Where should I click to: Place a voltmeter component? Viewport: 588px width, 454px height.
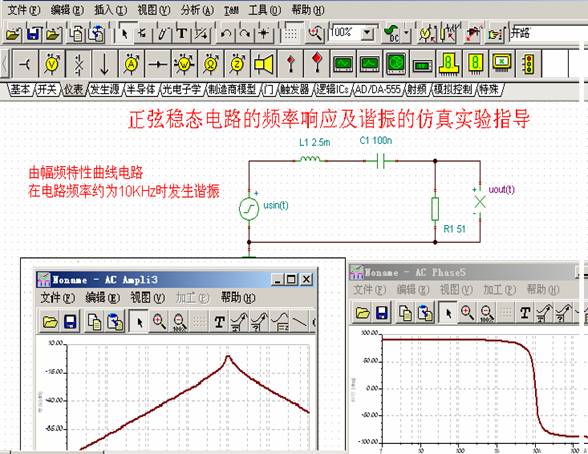tap(51, 64)
